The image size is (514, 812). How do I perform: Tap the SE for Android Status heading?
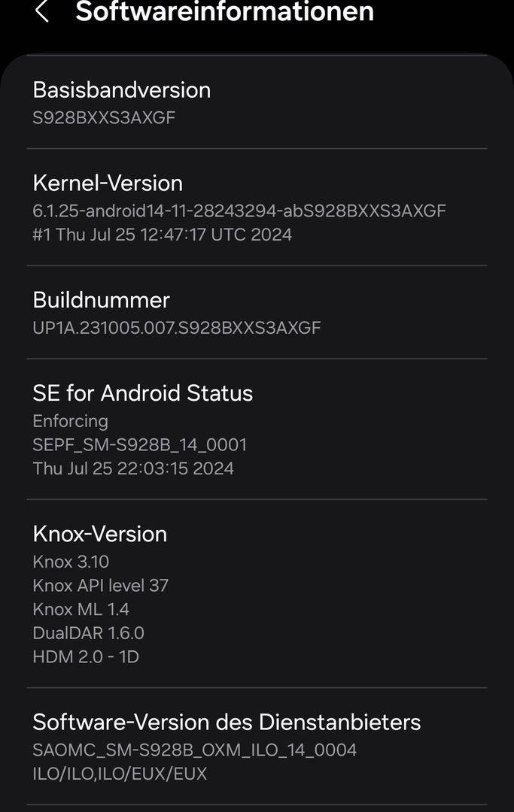click(x=143, y=393)
